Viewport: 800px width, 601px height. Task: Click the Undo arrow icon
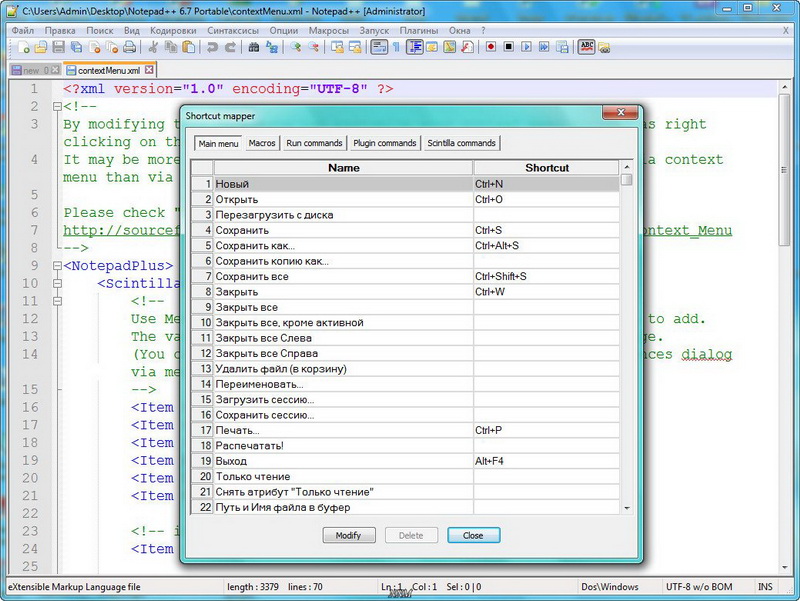click(x=212, y=47)
